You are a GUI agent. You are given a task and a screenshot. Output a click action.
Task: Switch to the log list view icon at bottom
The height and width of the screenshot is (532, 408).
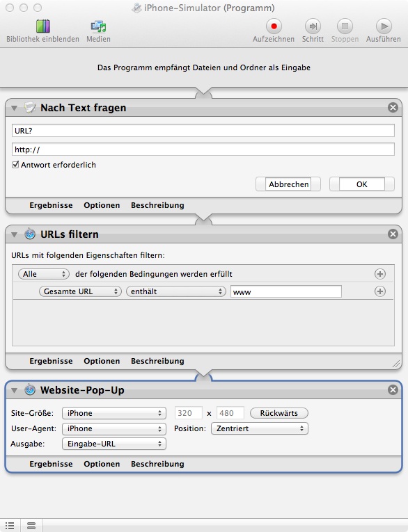pyautogui.click(x=10, y=526)
